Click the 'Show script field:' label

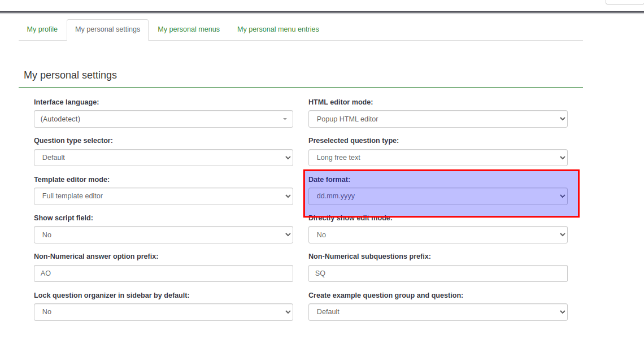(x=63, y=218)
